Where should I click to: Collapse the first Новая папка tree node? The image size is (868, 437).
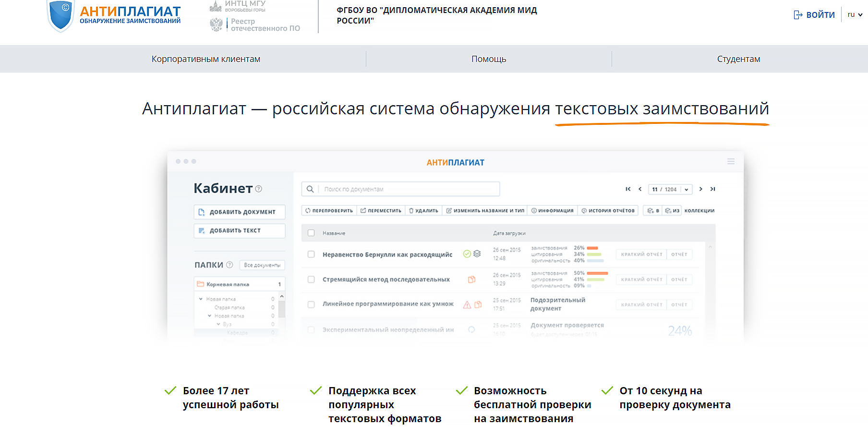tap(201, 299)
